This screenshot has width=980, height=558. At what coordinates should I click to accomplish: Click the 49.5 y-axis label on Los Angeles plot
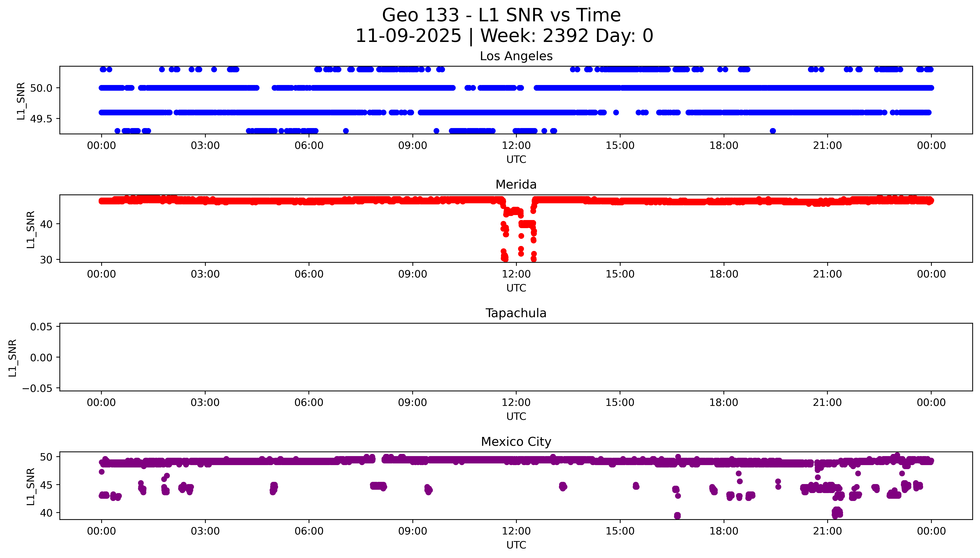coord(41,119)
